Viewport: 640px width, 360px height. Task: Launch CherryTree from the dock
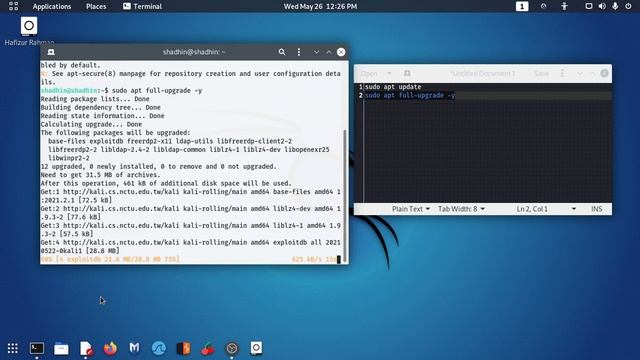(x=208, y=348)
